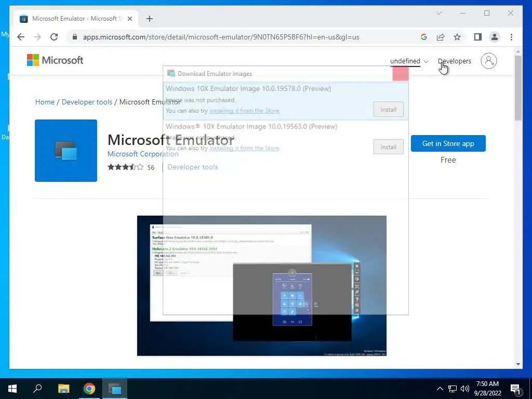Viewport: 532px width, 399px height.
Task: Open the volume tray icon
Action: (x=465, y=389)
